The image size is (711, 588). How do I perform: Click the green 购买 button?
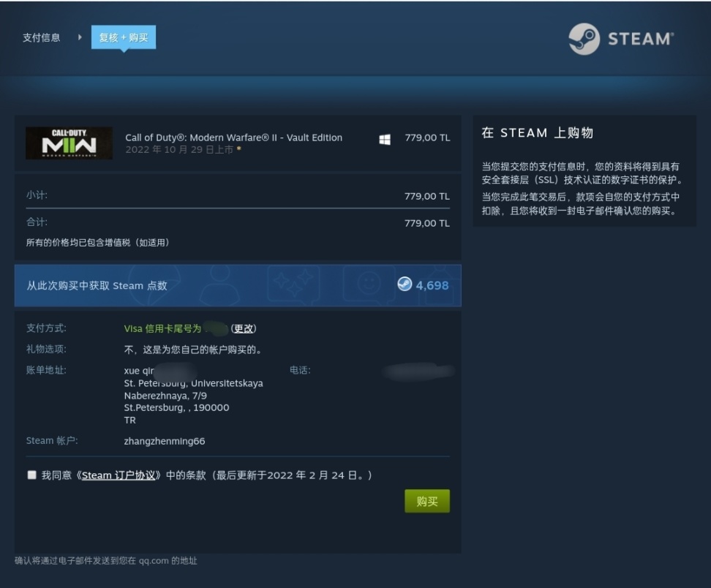(427, 501)
